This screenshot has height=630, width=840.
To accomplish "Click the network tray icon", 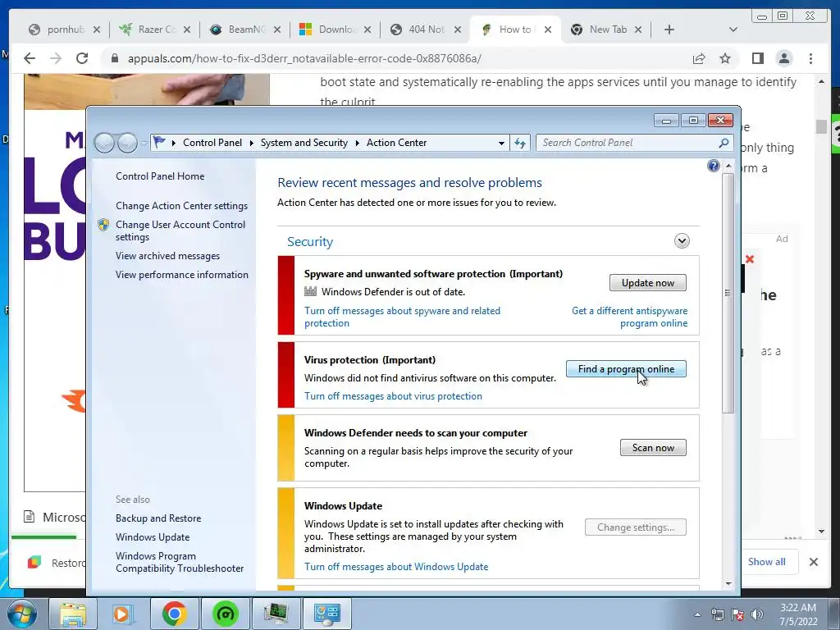I will pos(717,614).
